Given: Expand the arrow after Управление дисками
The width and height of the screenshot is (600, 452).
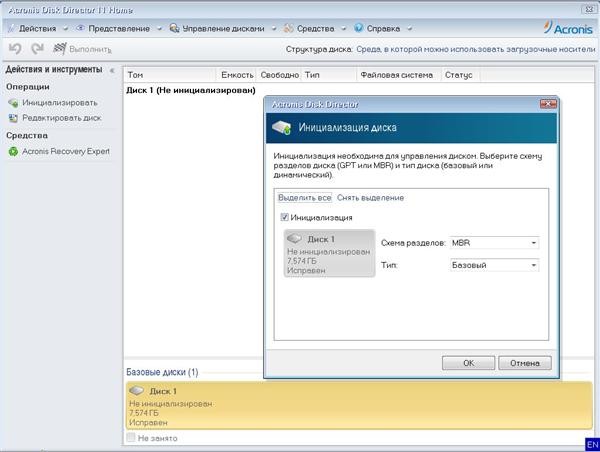Looking at the screenshot, I should coord(274,29).
